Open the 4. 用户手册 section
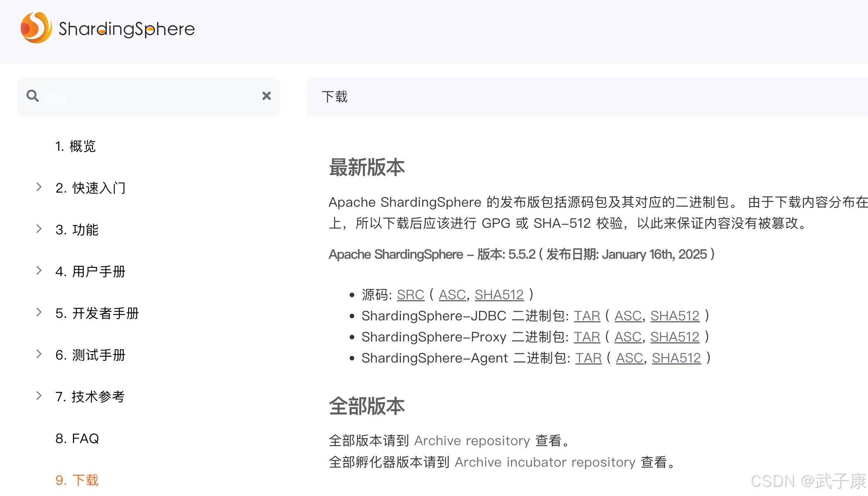Viewport: 868px width, 496px height. (91, 272)
